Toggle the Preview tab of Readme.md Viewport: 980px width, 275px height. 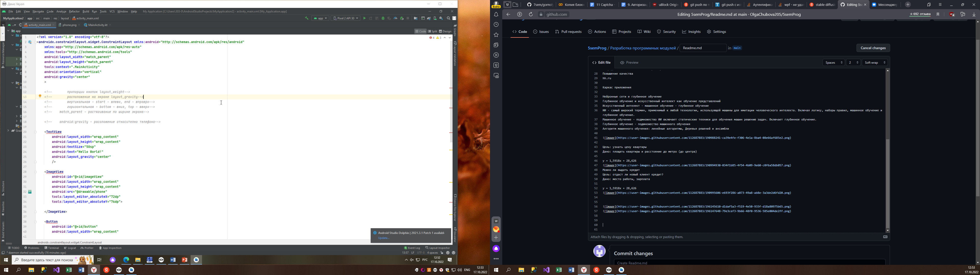(630, 62)
